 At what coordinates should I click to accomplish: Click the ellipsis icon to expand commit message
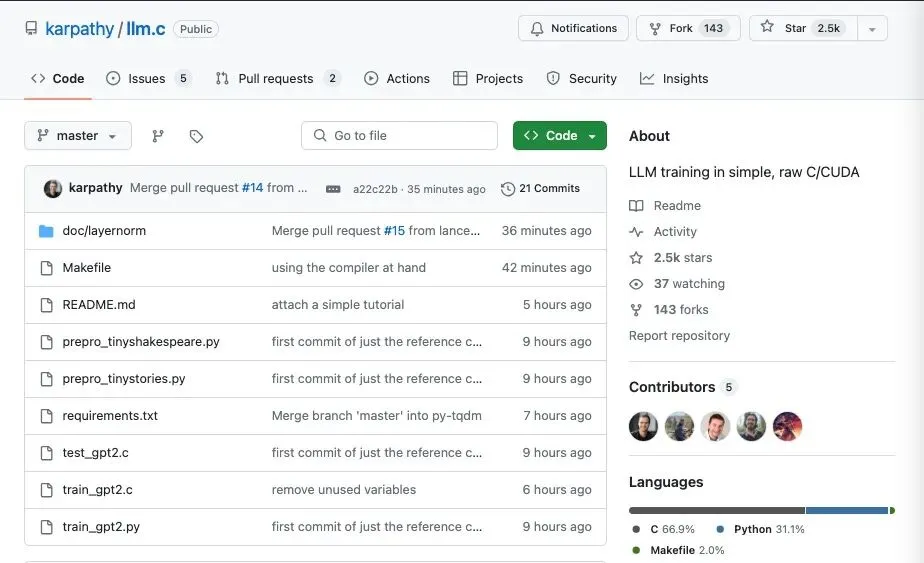(333, 189)
